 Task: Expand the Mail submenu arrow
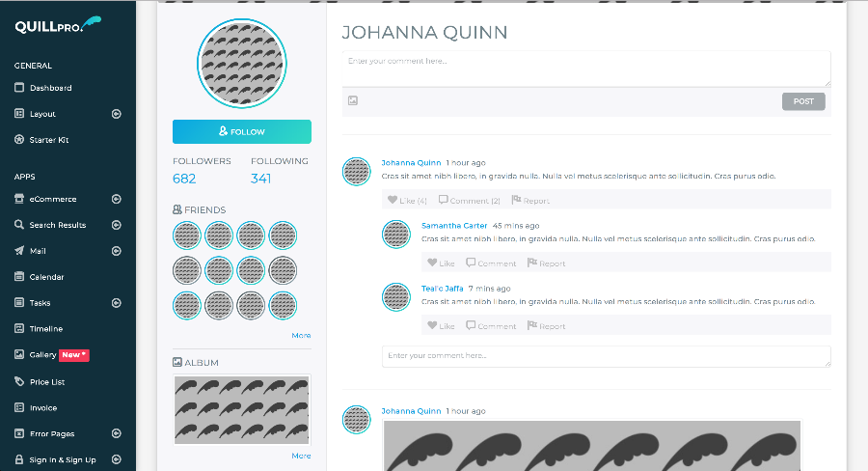tap(117, 251)
